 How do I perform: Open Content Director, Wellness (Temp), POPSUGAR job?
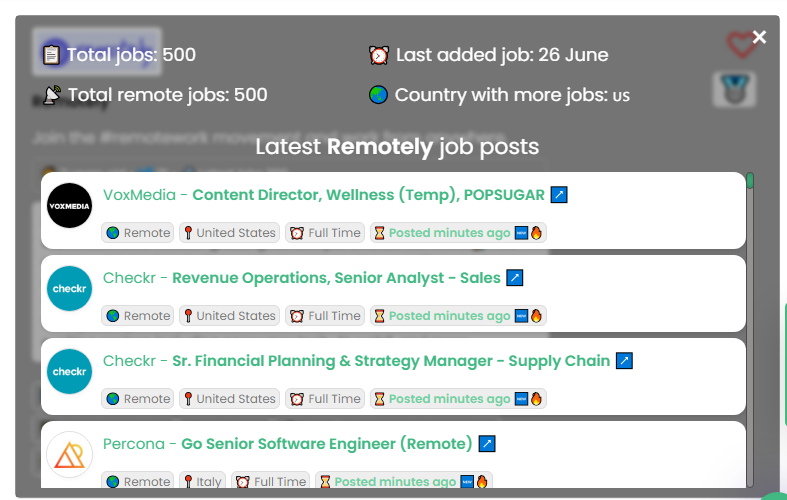click(x=368, y=195)
